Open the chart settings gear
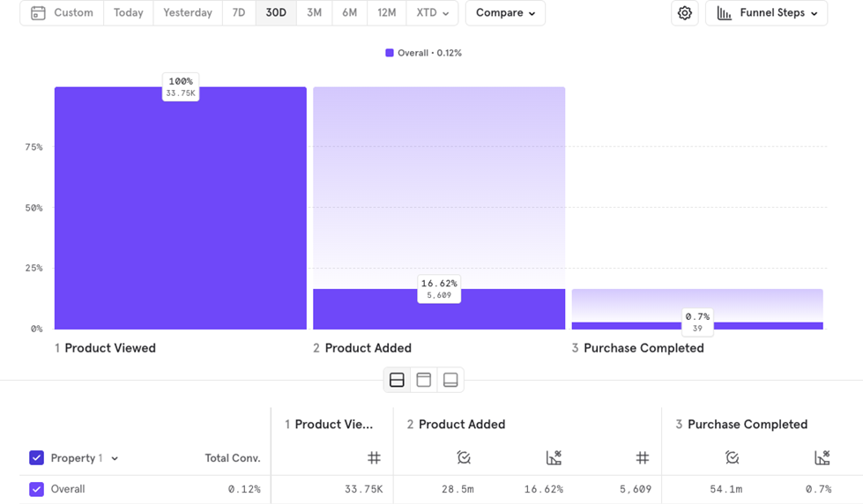This screenshot has width=863, height=504. [x=684, y=13]
